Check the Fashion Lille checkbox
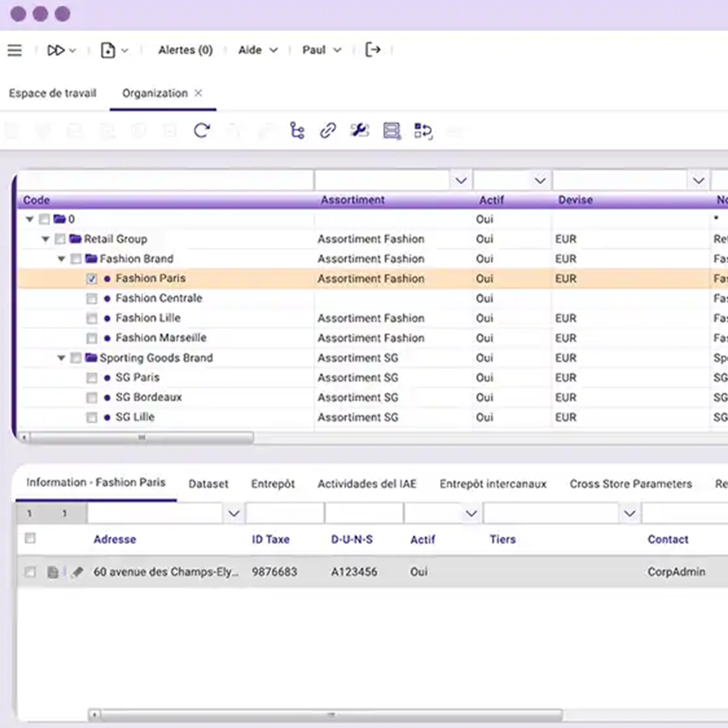Screen dimensions: 728x728 [91, 318]
